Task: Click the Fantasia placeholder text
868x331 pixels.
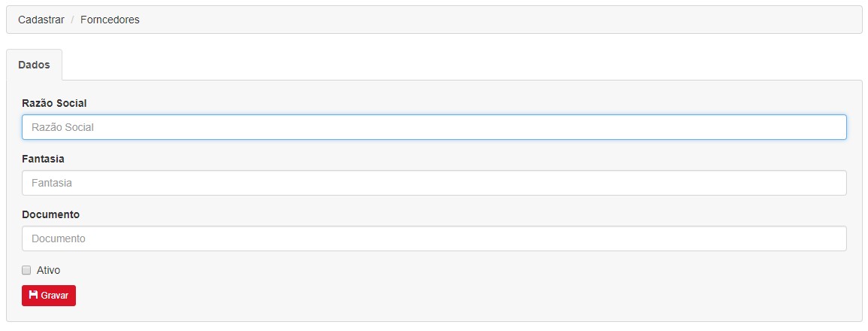Action: (x=52, y=182)
